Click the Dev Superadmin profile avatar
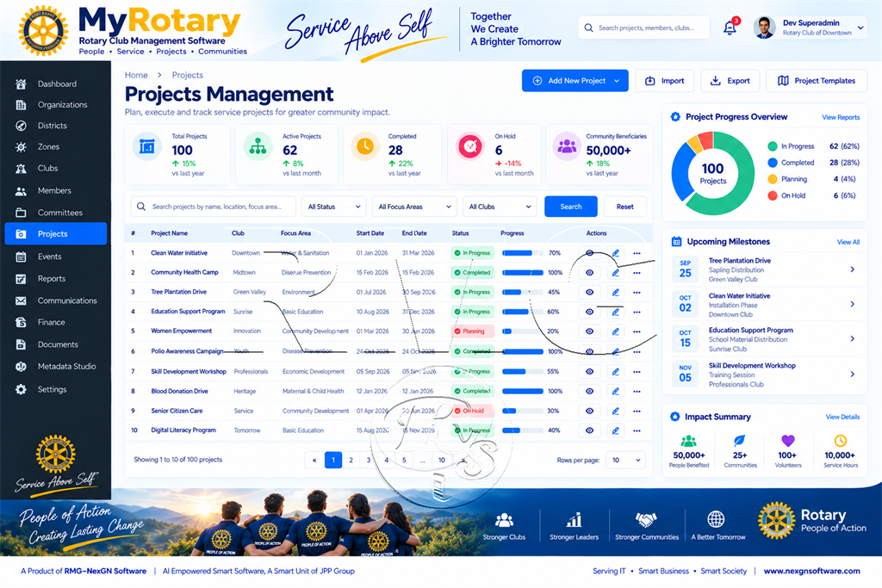The image size is (882, 588). (x=765, y=27)
